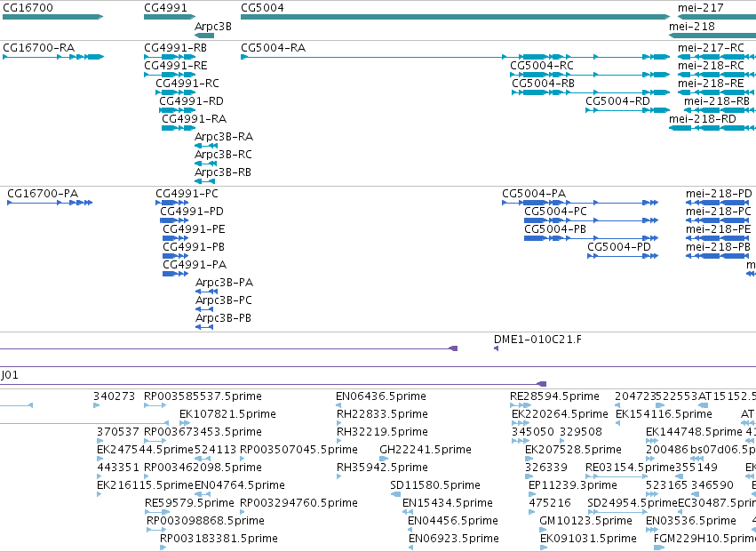This screenshot has height=552, width=756.
Task: Choose the mei-218-RB transcript
Action: coord(720,110)
